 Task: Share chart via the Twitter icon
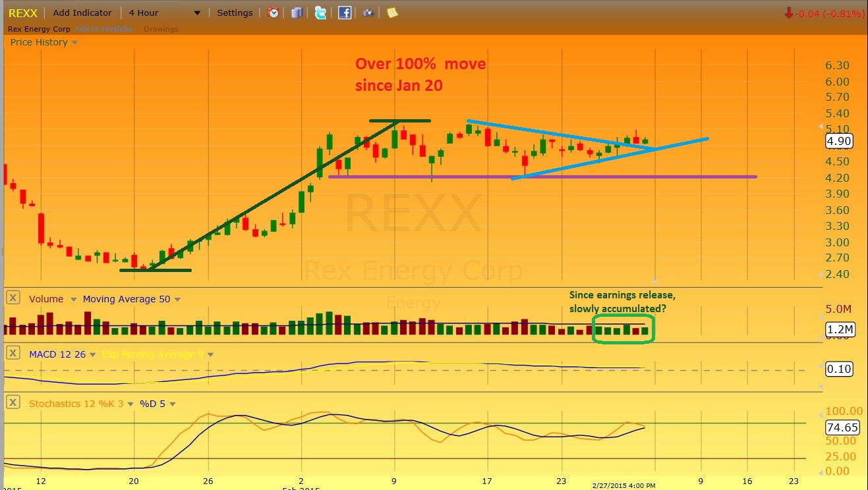point(320,13)
